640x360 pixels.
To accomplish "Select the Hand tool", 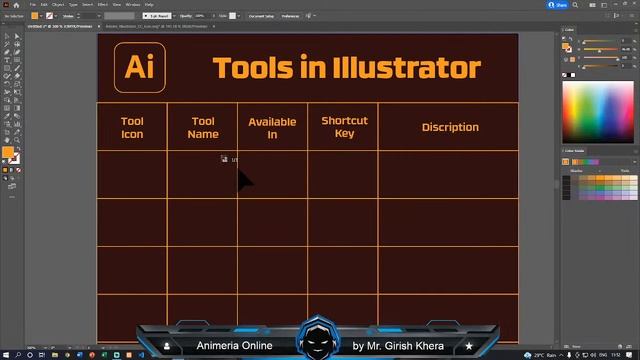I will pyautogui.click(x=7, y=140).
